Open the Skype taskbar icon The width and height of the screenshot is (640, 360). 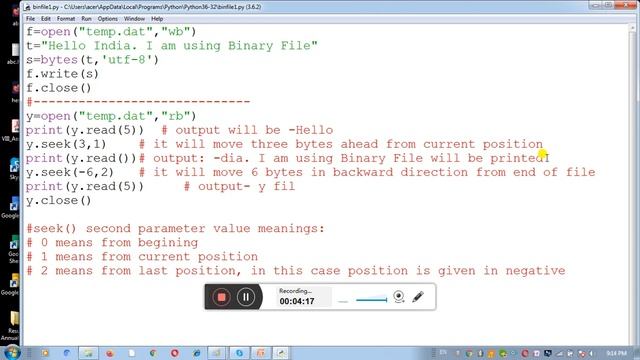coord(239,353)
